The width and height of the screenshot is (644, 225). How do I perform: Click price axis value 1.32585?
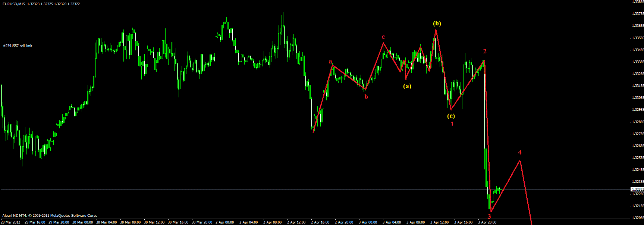coord(638,157)
